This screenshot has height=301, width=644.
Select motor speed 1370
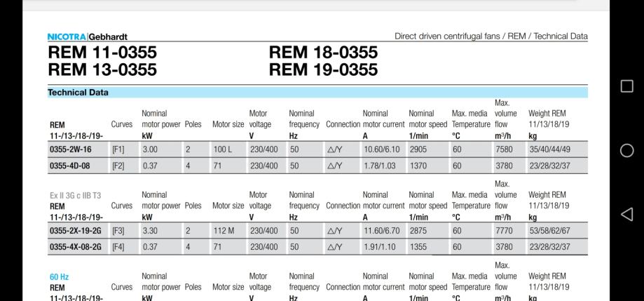[x=418, y=166]
